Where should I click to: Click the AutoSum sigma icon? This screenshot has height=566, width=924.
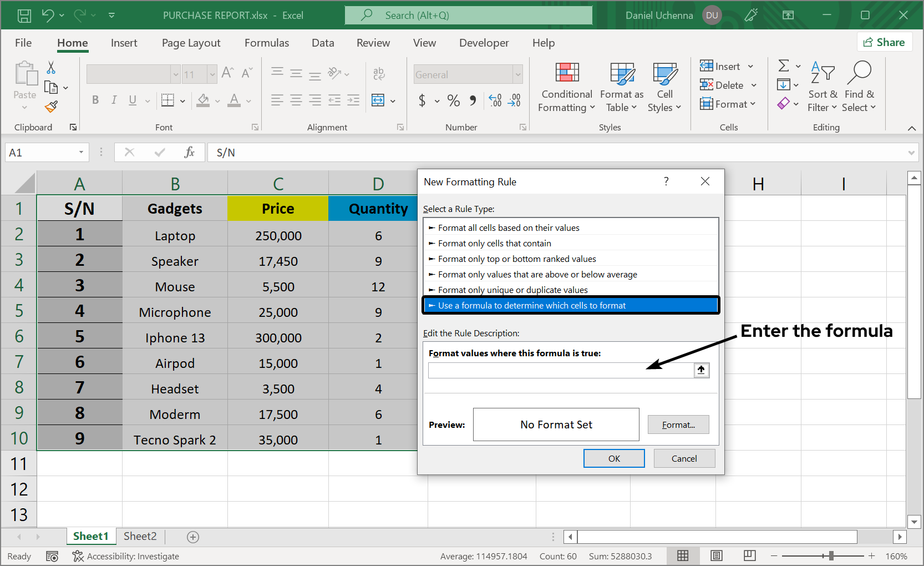coord(784,66)
